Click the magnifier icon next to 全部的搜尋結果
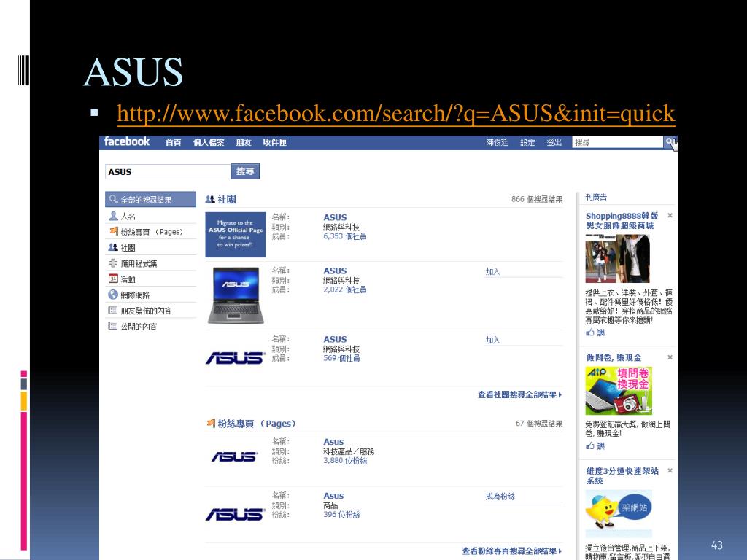747x560 pixels. [113, 199]
